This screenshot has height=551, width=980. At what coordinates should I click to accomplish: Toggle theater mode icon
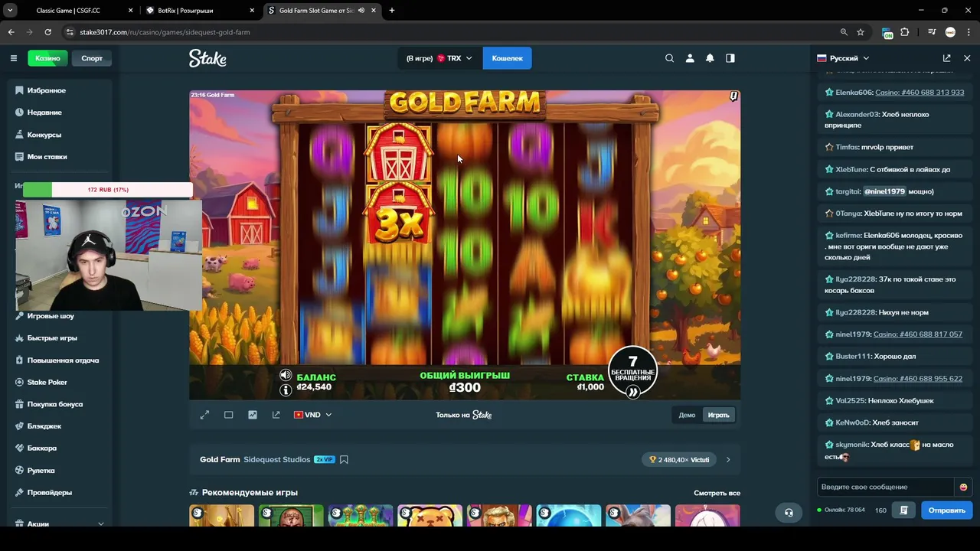pyautogui.click(x=228, y=415)
